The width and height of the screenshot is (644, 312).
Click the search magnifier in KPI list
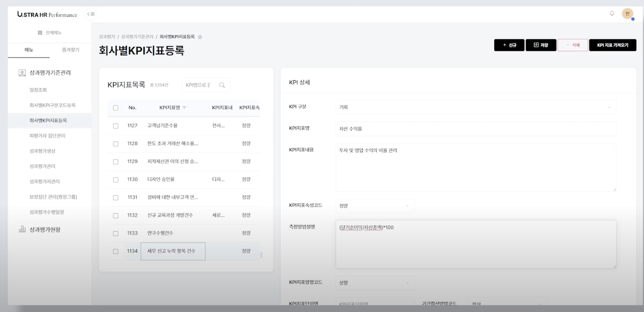pyautogui.click(x=222, y=85)
